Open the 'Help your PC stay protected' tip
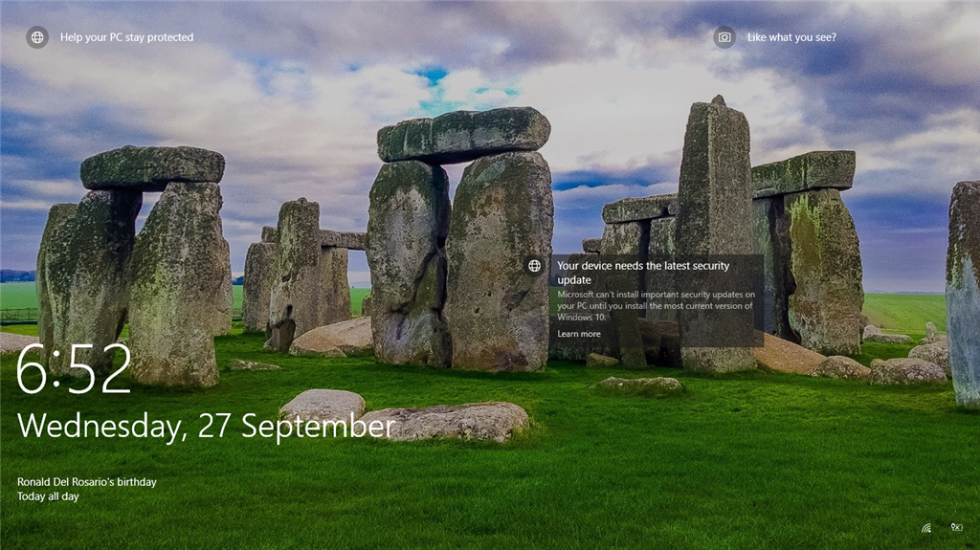This screenshot has height=550, width=980. coord(127,37)
